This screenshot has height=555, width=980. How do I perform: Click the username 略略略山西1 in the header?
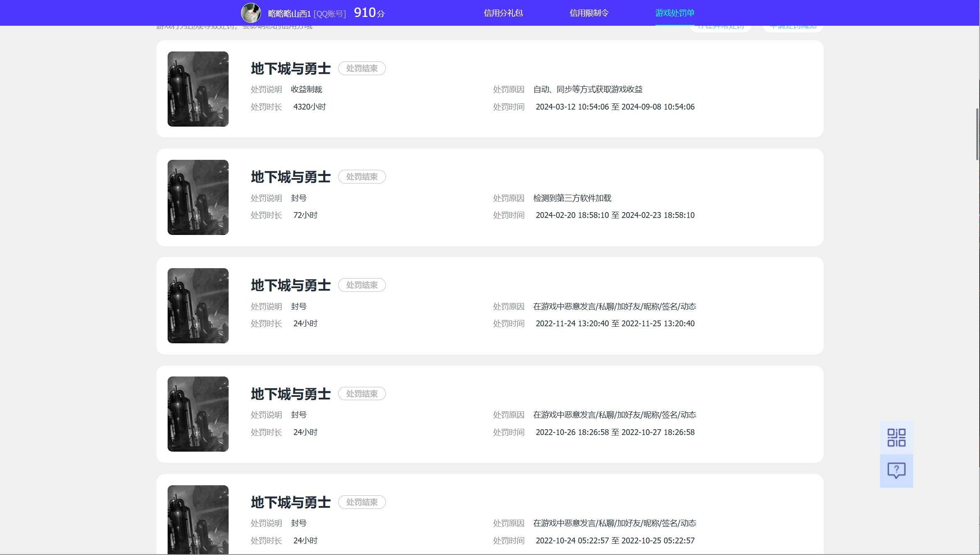289,14
